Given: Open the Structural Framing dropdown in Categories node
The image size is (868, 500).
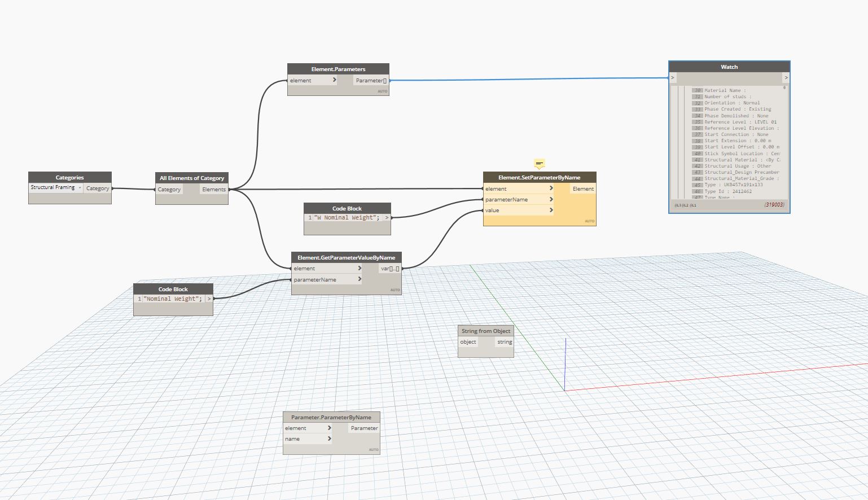Looking at the screenshot, I should [80, 187].
